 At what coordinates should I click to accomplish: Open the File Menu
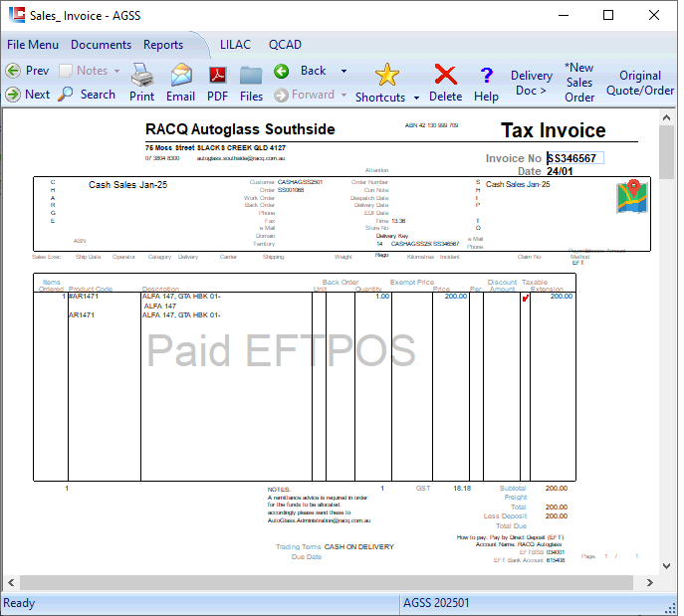(x=33, y=45)
